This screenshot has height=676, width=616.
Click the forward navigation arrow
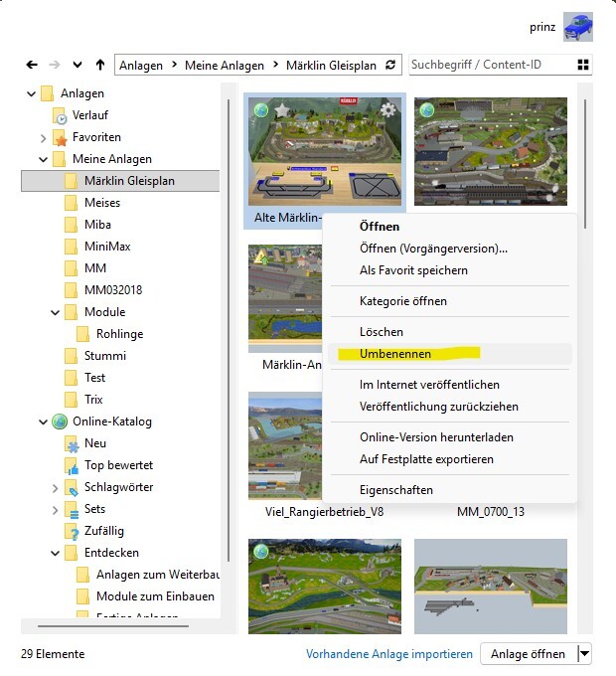click(55, 65)
